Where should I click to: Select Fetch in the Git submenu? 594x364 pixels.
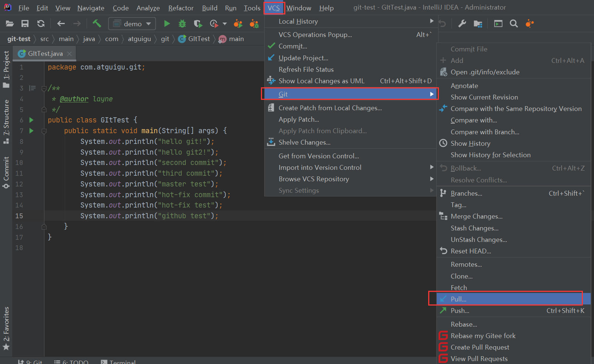(514, 287)
